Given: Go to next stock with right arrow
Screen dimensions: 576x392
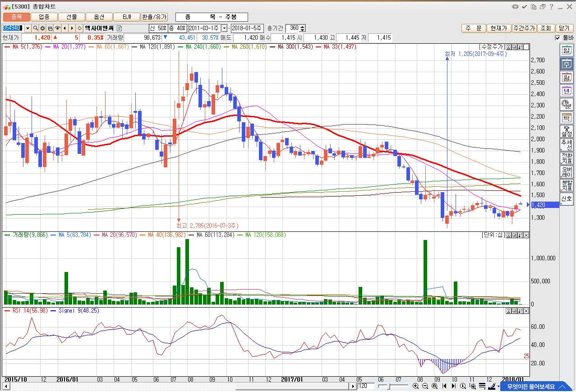Looking at the screenshot, I should [72, 28].
